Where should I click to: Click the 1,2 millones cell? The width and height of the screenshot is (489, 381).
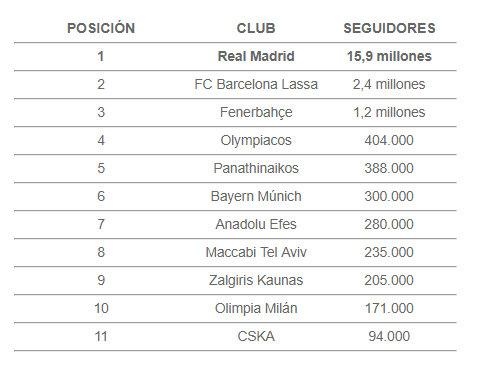tap(389, 112)
